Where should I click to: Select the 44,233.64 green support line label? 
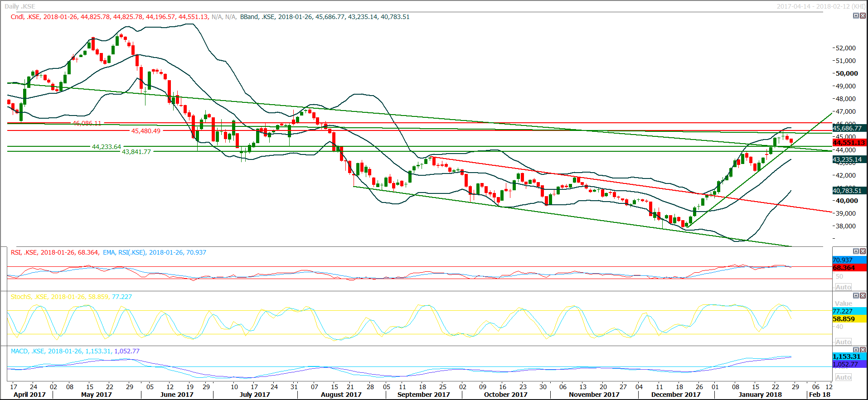(x=107, y=147)
